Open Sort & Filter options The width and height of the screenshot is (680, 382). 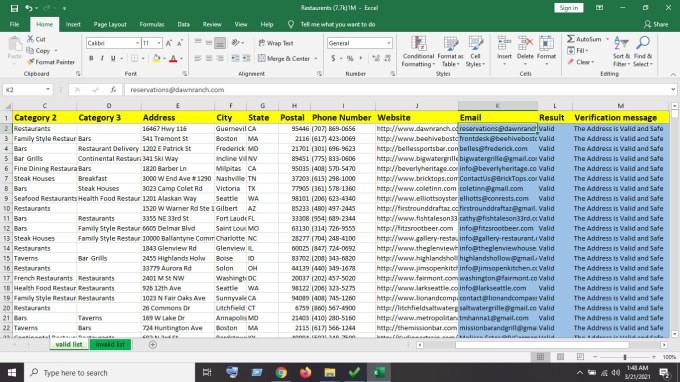[x=621, y=52]
